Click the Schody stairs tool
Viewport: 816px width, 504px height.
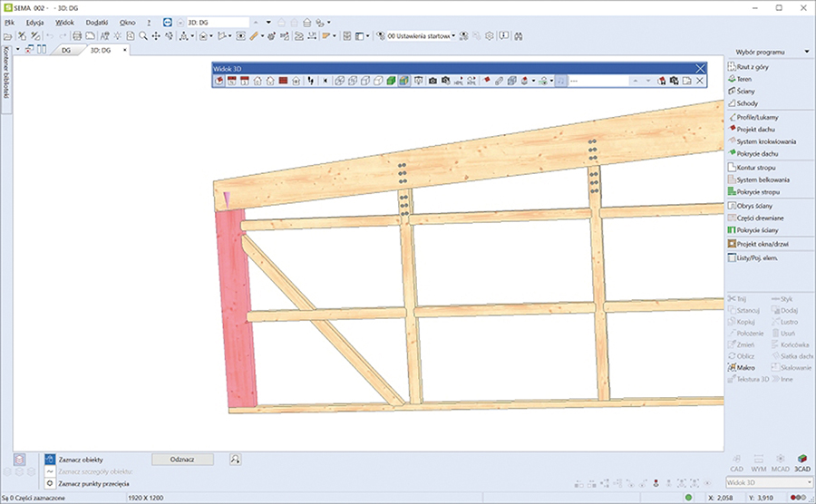[747, 103]
